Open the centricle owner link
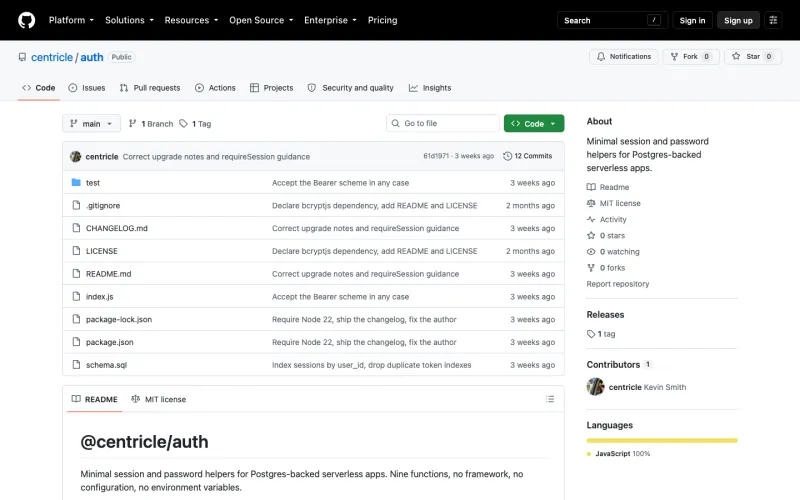The image size is (800, 500). tap(52, 57)
